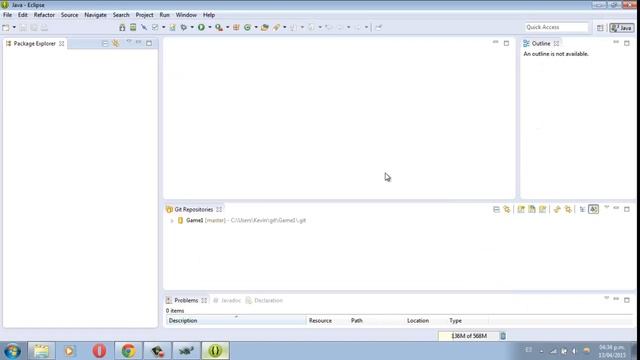Click the New Java Class green C icon
Image resolution: width=640 pixels, height=360 pixels.
247,27
